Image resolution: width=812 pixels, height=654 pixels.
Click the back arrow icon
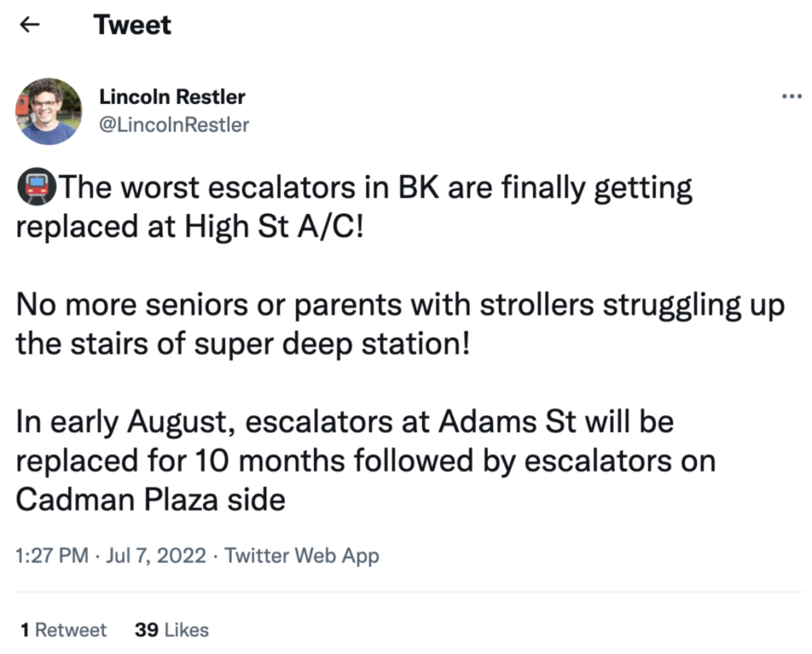tap(30, 25)
